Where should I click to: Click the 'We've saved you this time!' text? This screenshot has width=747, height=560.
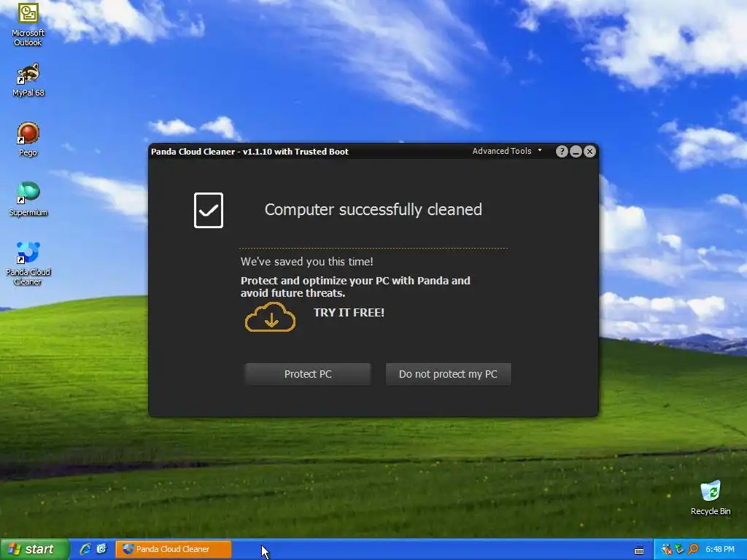(307, 262)
